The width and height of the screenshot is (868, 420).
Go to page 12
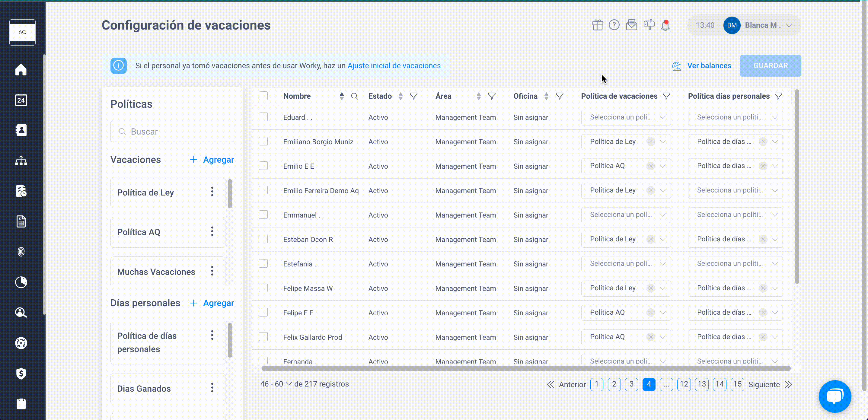click(x=684, y=384)
